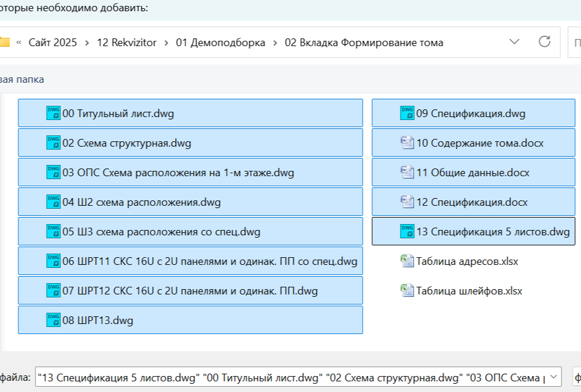Click Excel icon of Таблица адресов.xlsx
This screenshot has height=392, width=581.
(x=407, y=261)
